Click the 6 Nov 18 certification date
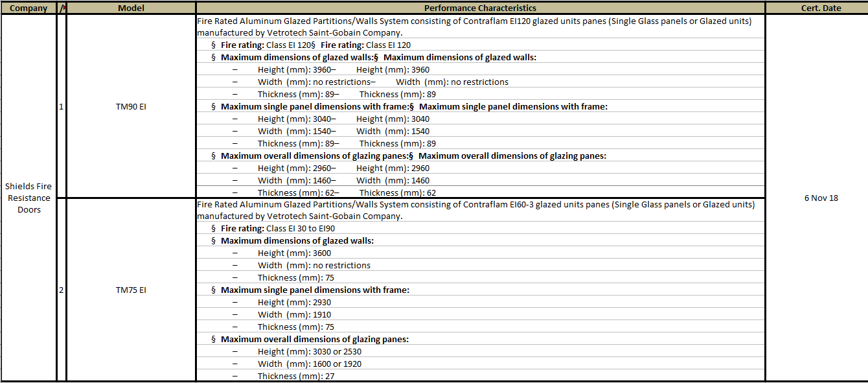 (x=821, y=198)
